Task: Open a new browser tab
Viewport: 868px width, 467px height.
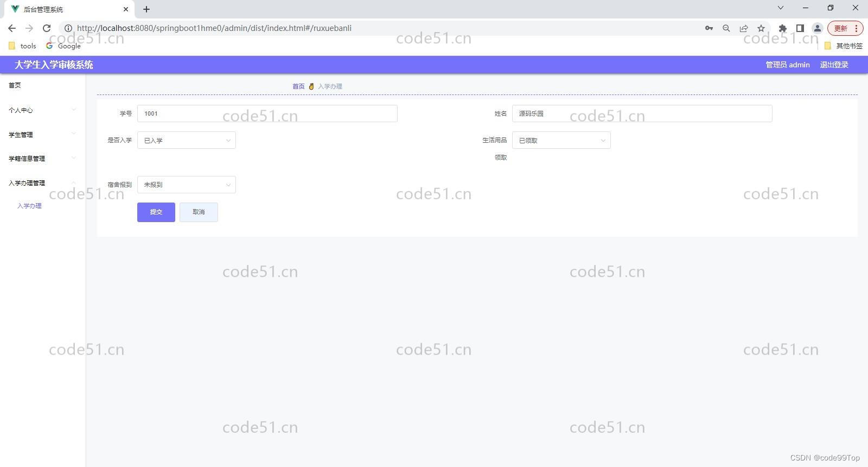Action: point(146,9)
